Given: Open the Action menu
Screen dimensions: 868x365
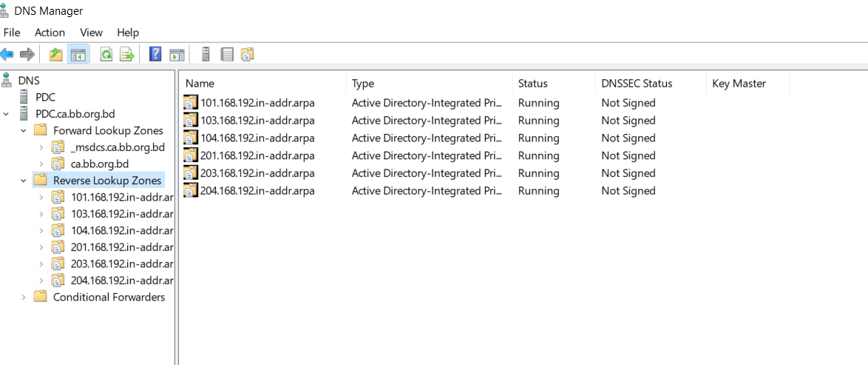Looking at the screenshot, I should point(50,33).
